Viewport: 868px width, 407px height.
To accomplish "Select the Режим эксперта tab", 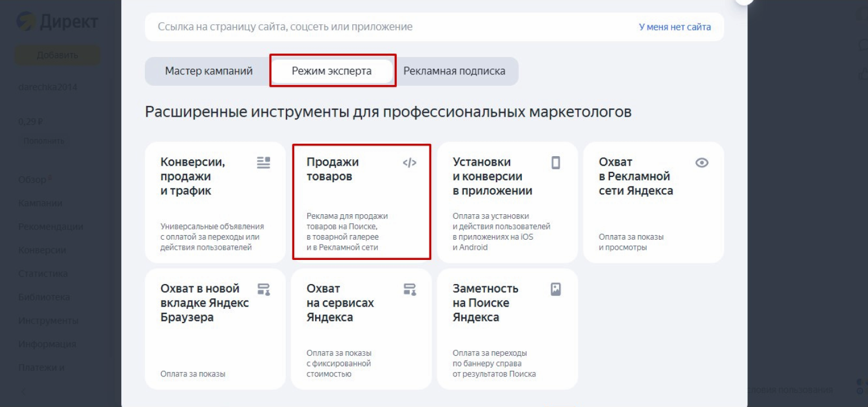I will coord(331,71).
